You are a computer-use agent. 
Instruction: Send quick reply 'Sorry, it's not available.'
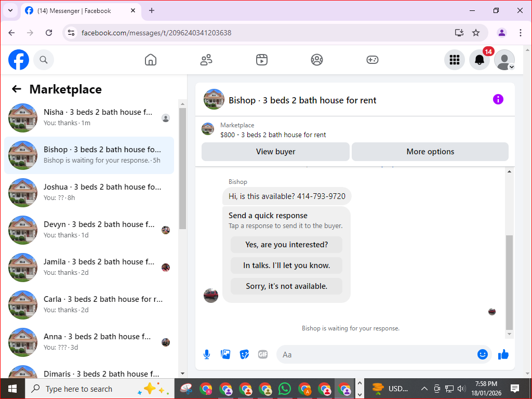tap(286, 286)
